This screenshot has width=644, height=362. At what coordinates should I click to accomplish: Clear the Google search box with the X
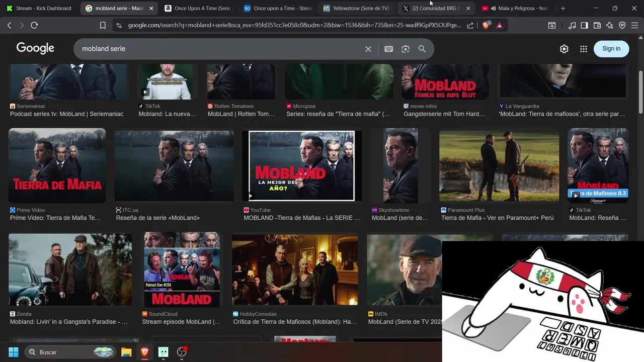(x=368, y=49)
